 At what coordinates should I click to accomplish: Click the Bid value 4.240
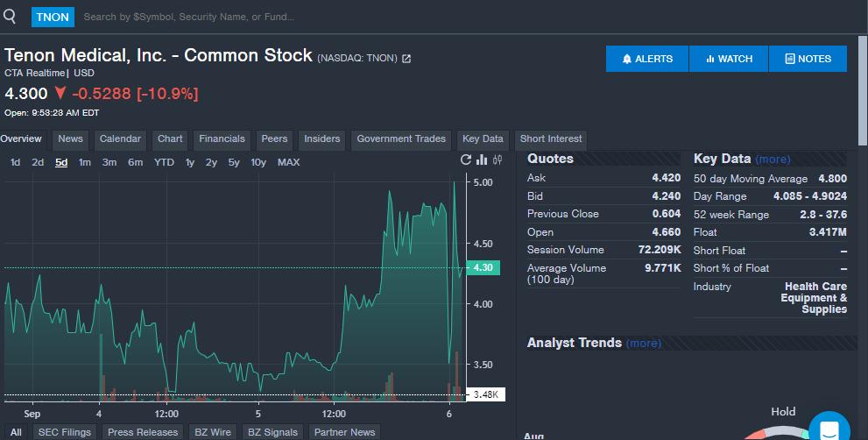(667, 196)
